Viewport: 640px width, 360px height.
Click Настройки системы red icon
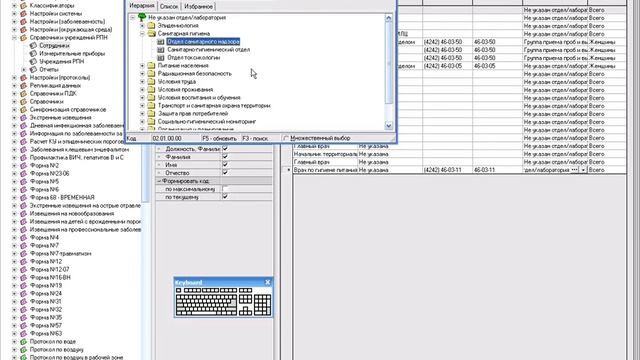coord(24,13)
